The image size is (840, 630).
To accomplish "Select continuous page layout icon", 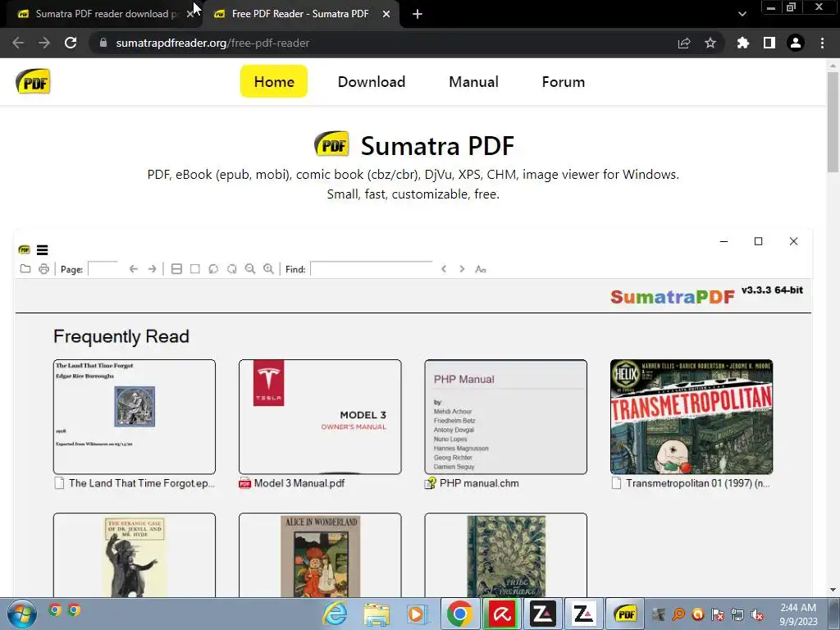I will pos(176,269).
